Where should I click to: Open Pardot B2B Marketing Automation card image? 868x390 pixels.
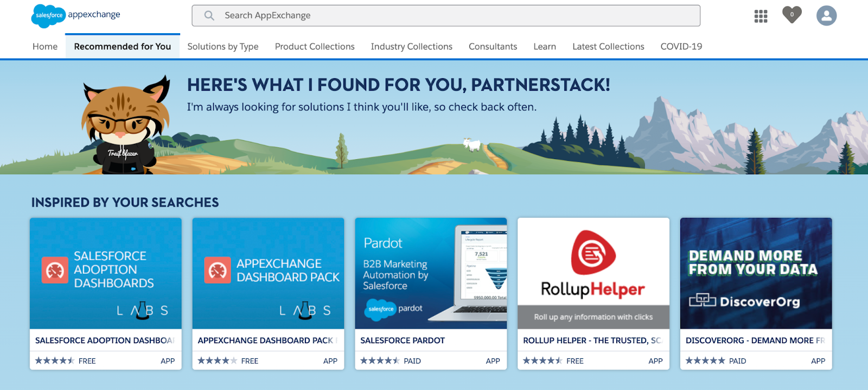point(431,274)
